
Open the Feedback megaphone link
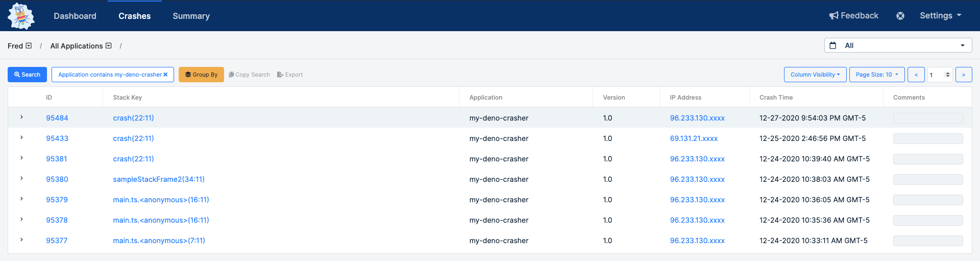[854, 16]
